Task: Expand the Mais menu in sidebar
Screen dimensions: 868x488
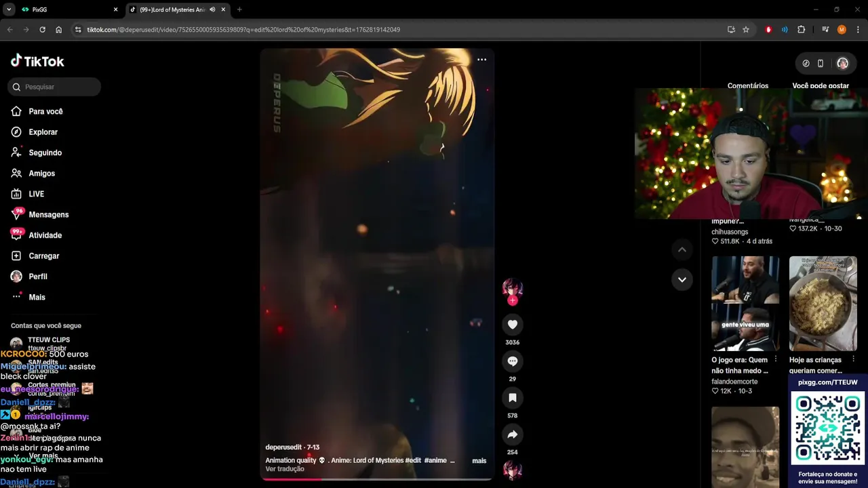Action: [x=37, y=298]
